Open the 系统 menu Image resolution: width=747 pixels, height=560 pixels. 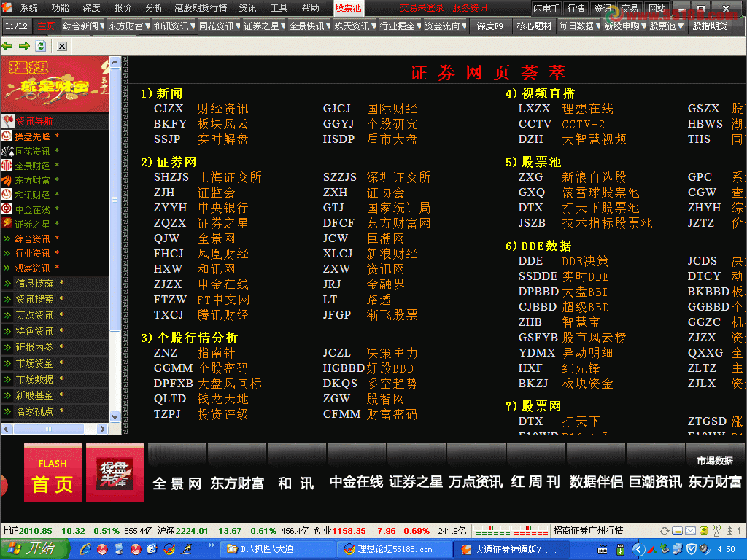(x=28, y=7)
